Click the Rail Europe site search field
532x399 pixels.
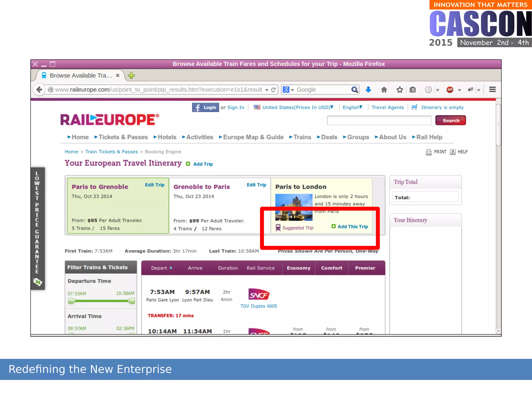379,121
